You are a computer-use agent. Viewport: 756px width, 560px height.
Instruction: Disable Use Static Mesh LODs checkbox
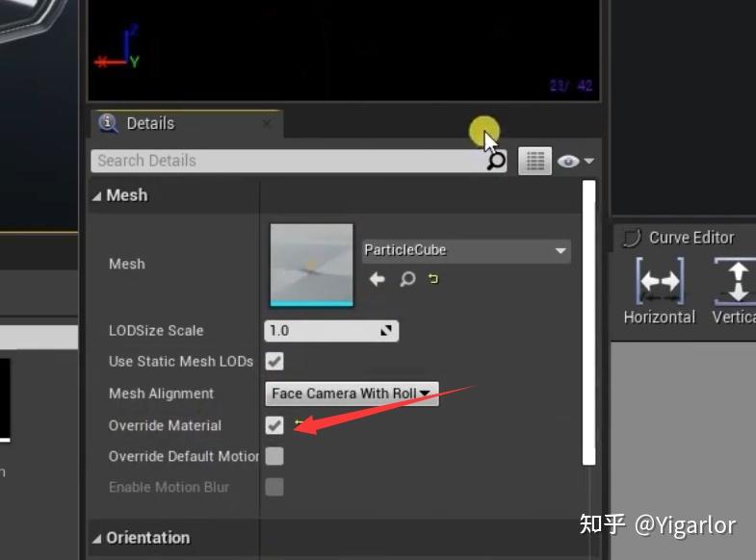[274, 361]
